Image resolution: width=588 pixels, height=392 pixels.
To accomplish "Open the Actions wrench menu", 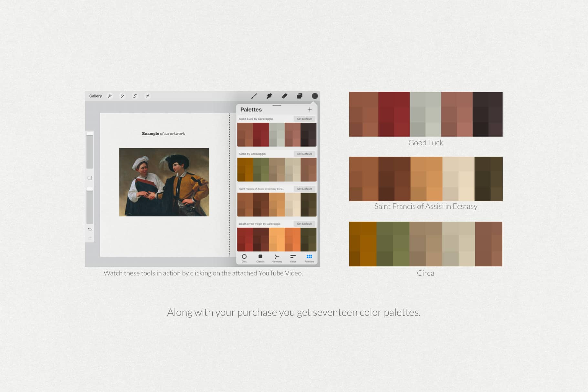I will [x=110, y=96].
